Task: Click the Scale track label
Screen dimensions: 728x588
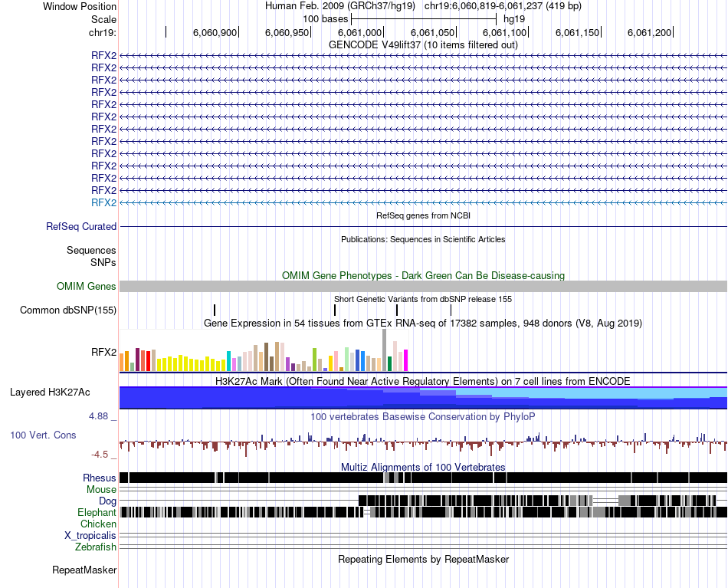Action: point(103,19)
